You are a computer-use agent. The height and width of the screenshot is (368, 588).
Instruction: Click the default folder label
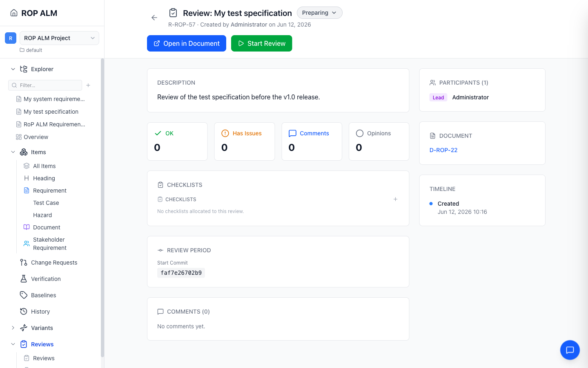34,50
